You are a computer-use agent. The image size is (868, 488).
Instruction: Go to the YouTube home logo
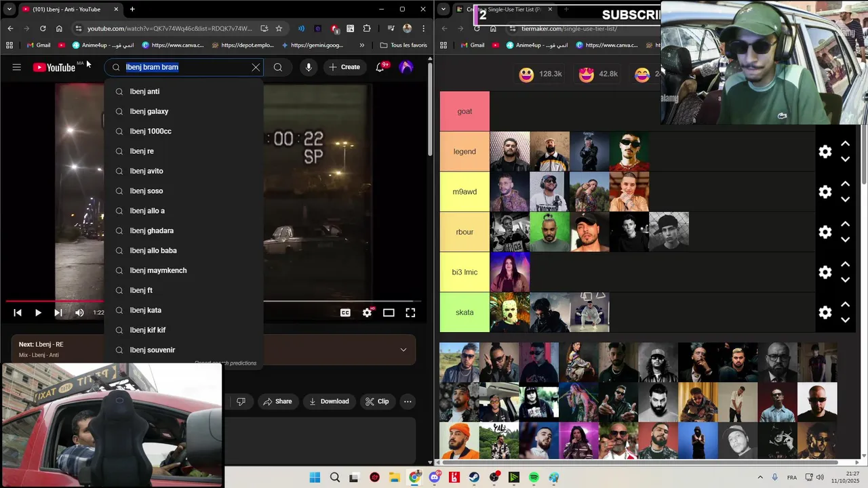pyautogui.click(x=54, y=67)
